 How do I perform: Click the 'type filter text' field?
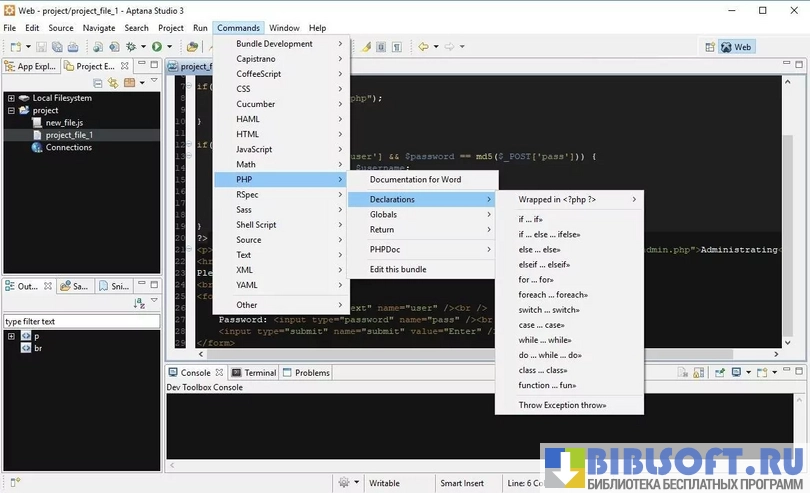point(80,321)
